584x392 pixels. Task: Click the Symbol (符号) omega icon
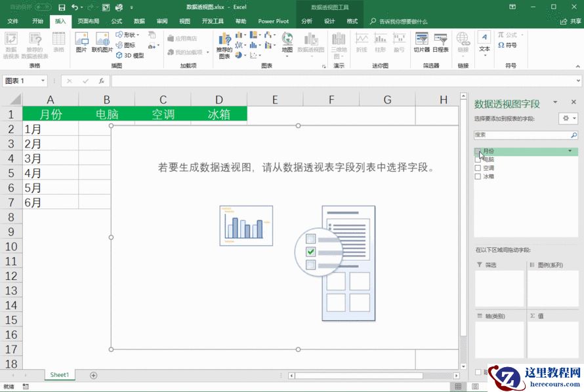pyautogui.click(x=507, y=45)
